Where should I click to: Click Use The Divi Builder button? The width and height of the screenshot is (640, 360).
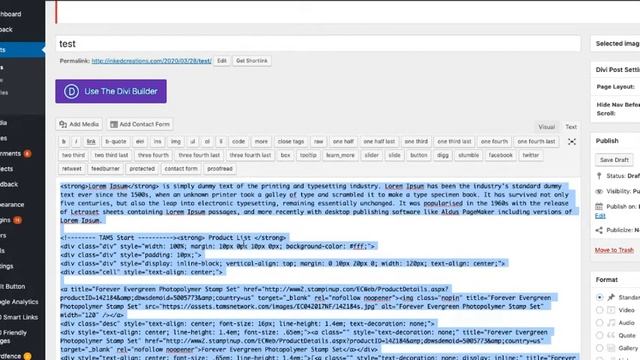[x=111, y=91]
